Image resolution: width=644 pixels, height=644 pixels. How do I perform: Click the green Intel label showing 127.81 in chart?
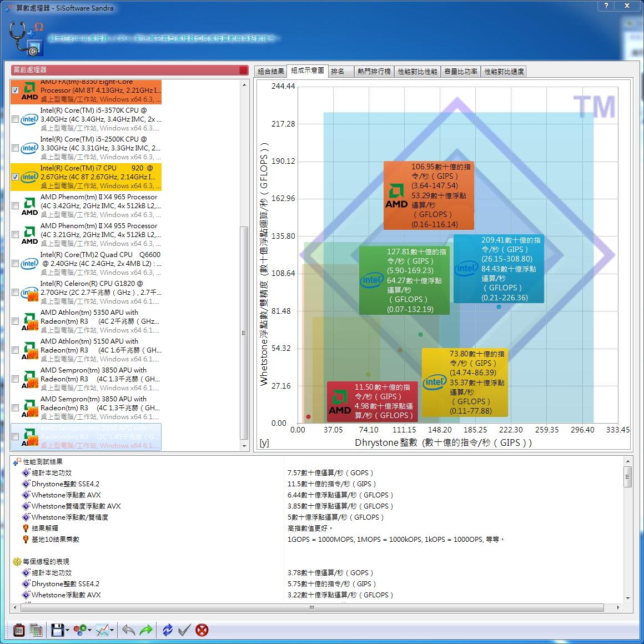tap(404, 280)
